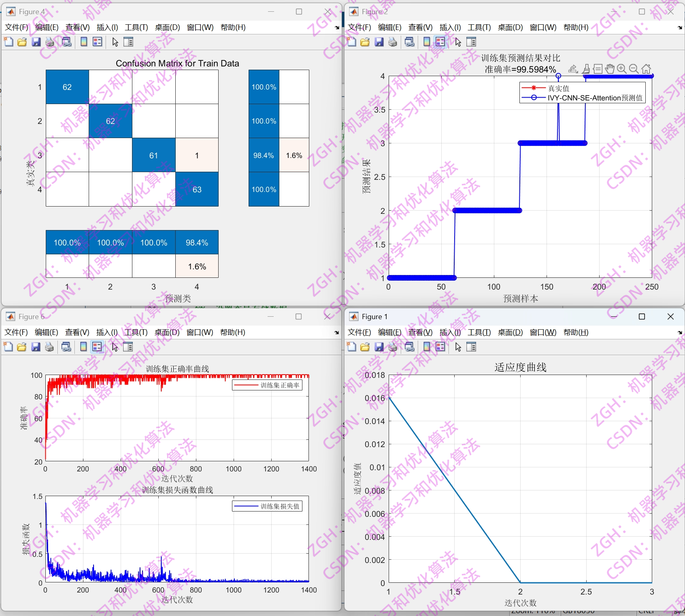Open 查看(V) menu in Figure 2

click(420, 27)
